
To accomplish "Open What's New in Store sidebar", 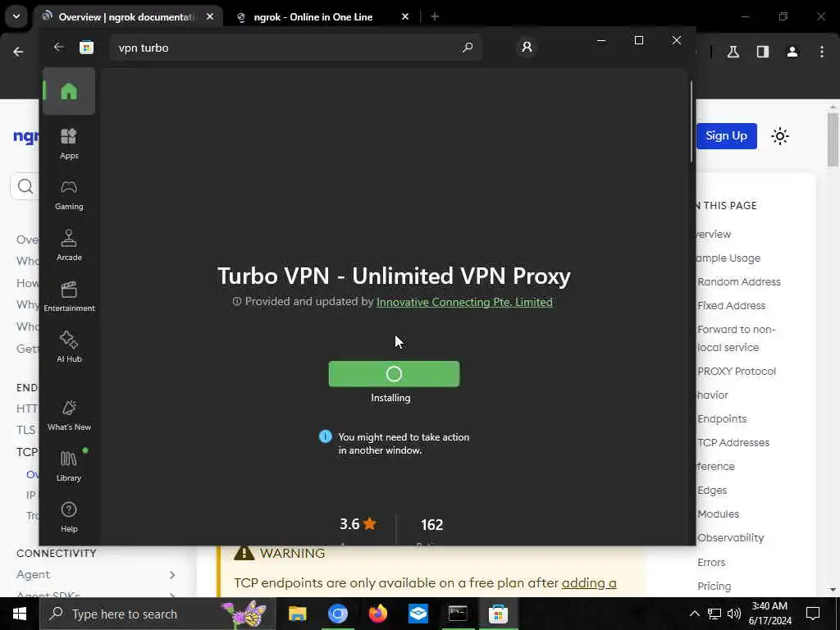I will click(69, 415).
